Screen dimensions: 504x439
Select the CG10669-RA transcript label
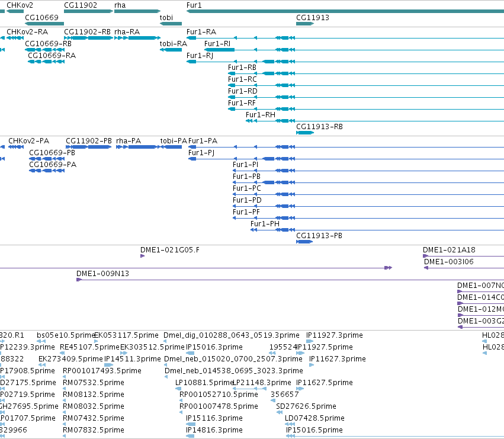point(52,55)
